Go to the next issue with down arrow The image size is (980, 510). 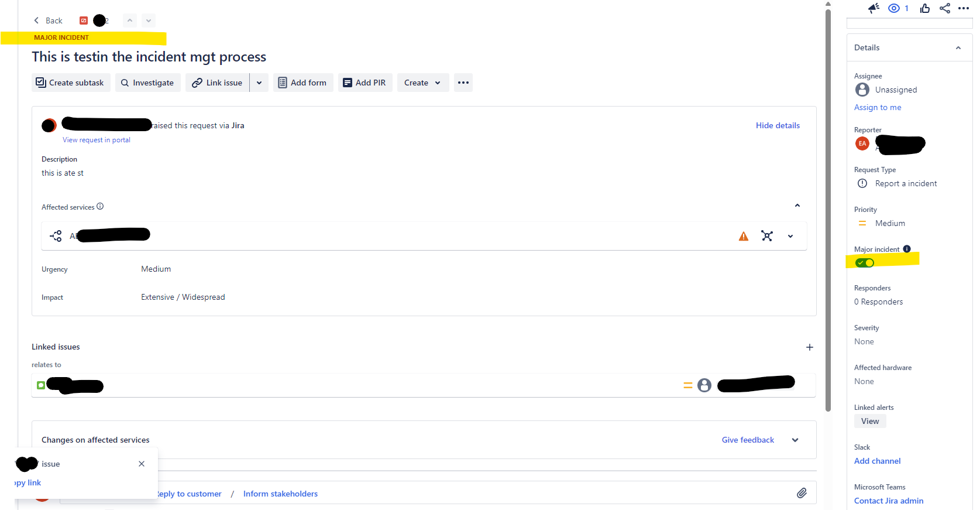[149, 20]
